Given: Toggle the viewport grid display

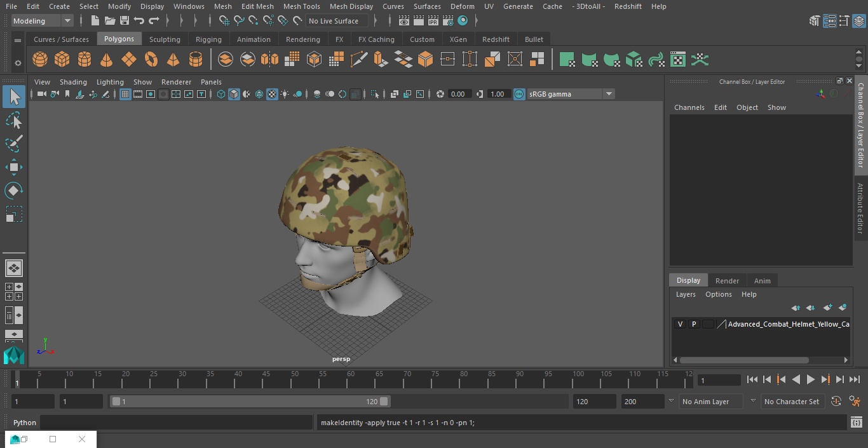Looking at the screenshot, I should [x=125, y=94].
